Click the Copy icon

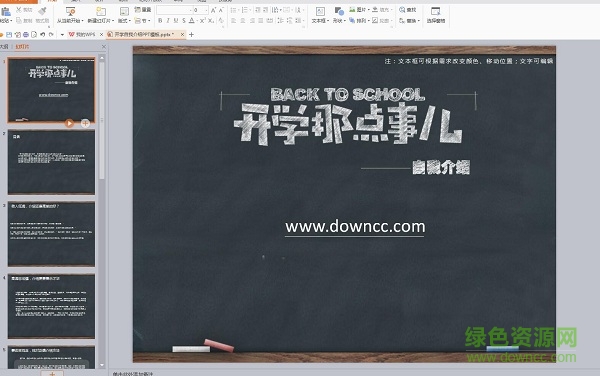point(19,21)
